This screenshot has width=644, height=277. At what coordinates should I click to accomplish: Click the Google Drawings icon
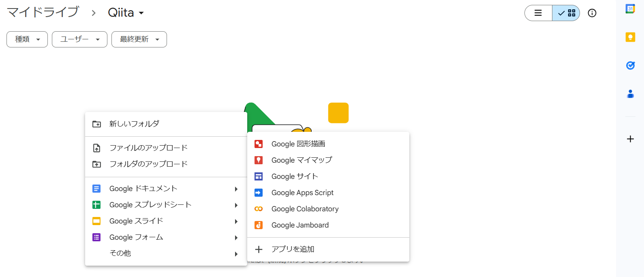(259, 144)
